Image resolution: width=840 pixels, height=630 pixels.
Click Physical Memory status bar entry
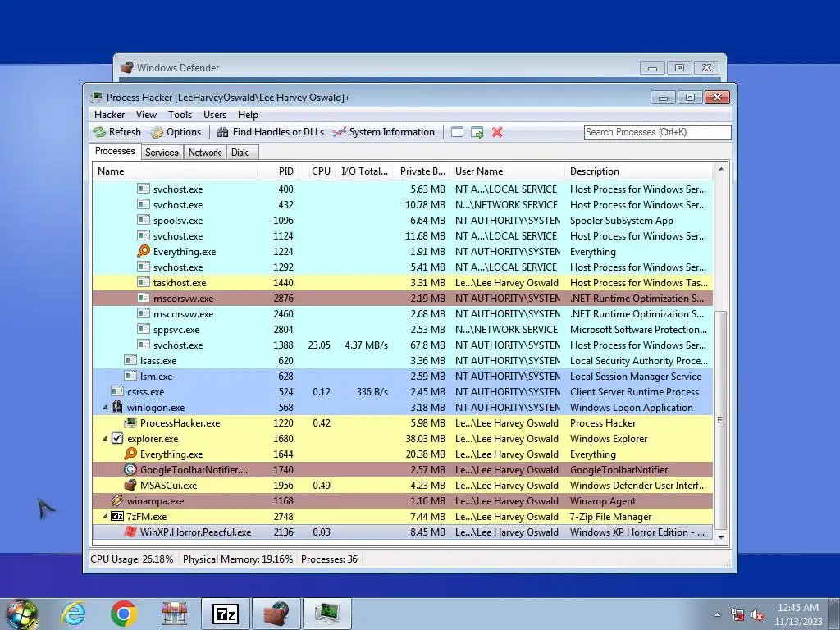click(238, 559)
